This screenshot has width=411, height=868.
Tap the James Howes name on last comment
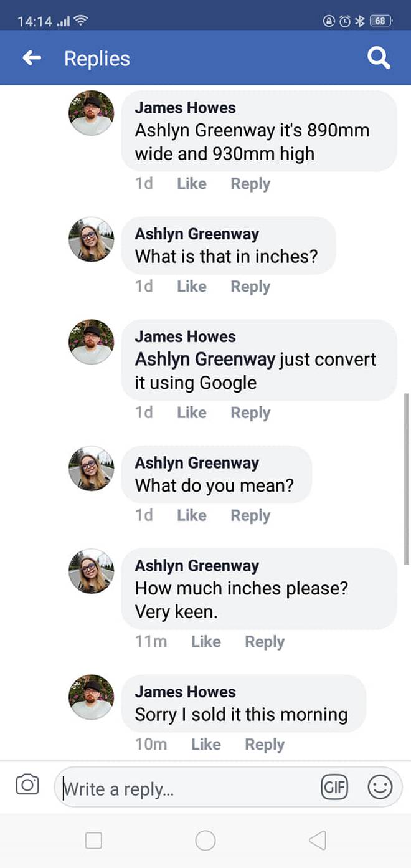pyautogui.click(x=185, y=692)
